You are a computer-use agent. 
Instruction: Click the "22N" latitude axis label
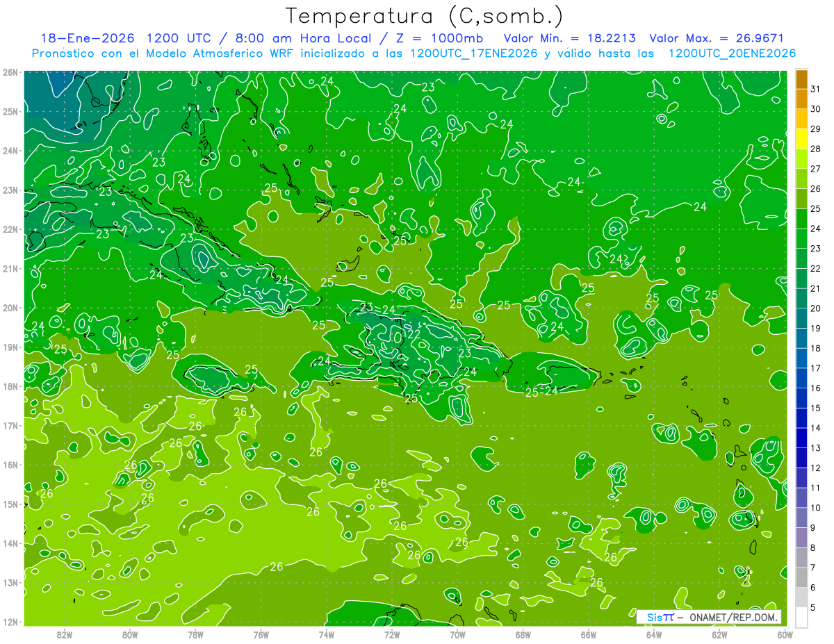click(x=10, y=229)
